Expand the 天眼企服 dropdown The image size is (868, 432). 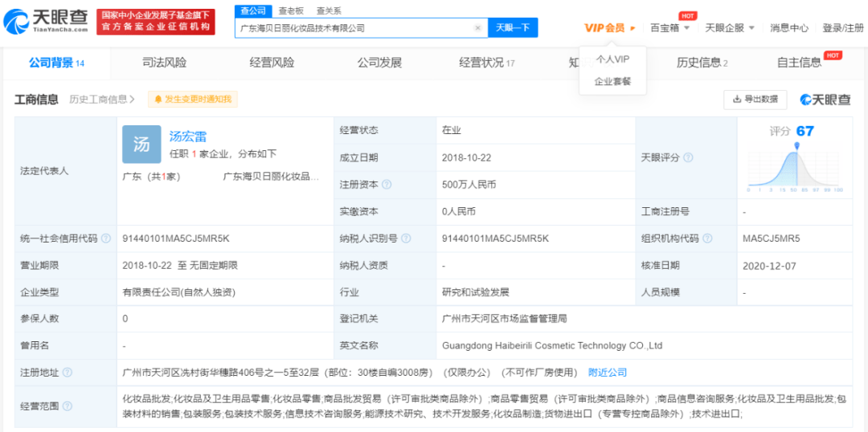click(x=730, y=28)
